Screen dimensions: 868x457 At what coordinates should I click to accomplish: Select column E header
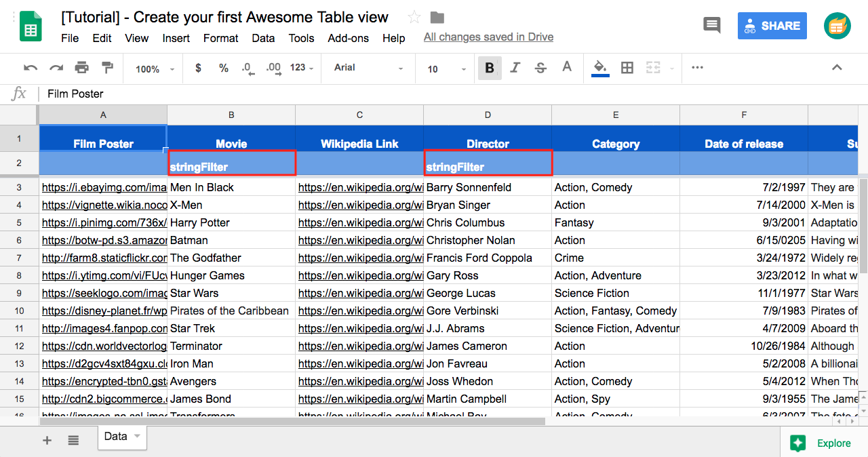616,115
